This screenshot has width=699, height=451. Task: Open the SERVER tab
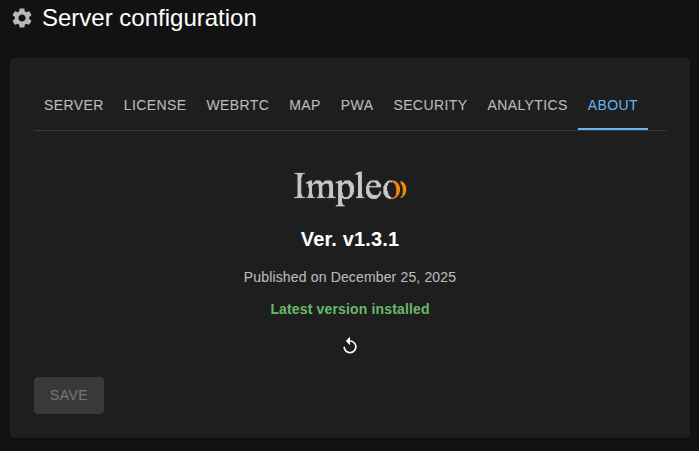(x=74, y=105)
